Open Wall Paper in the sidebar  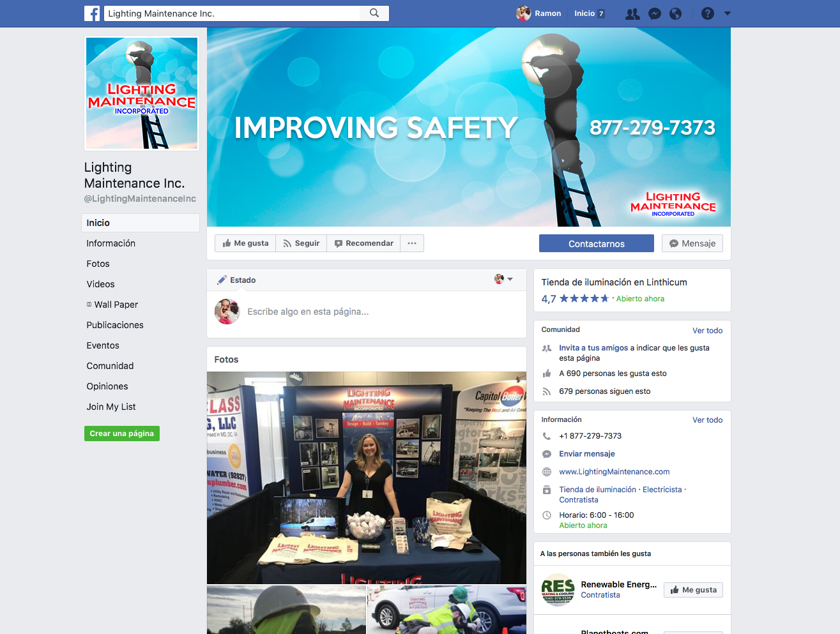pyautogui.click(x=112, y=305)
